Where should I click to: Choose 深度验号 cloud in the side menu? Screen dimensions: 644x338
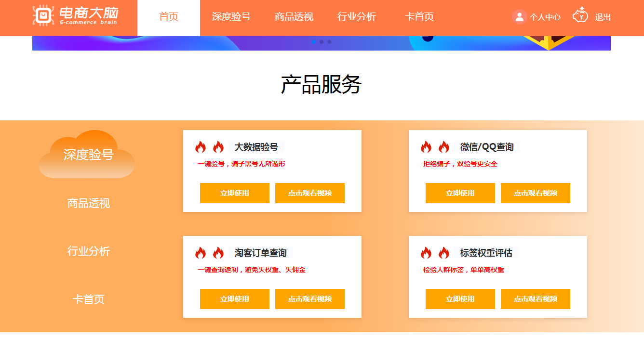pos(87,154)
